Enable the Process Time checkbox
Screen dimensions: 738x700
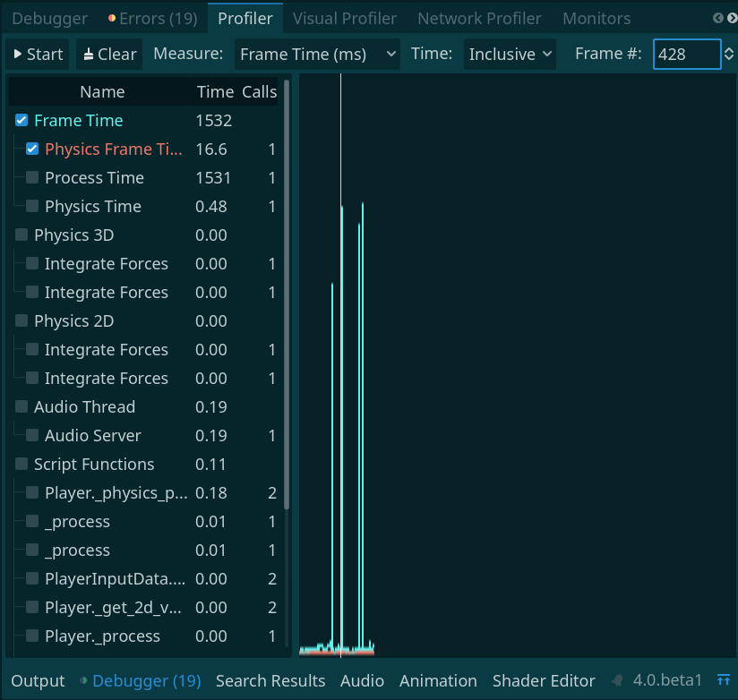point(33,177)
